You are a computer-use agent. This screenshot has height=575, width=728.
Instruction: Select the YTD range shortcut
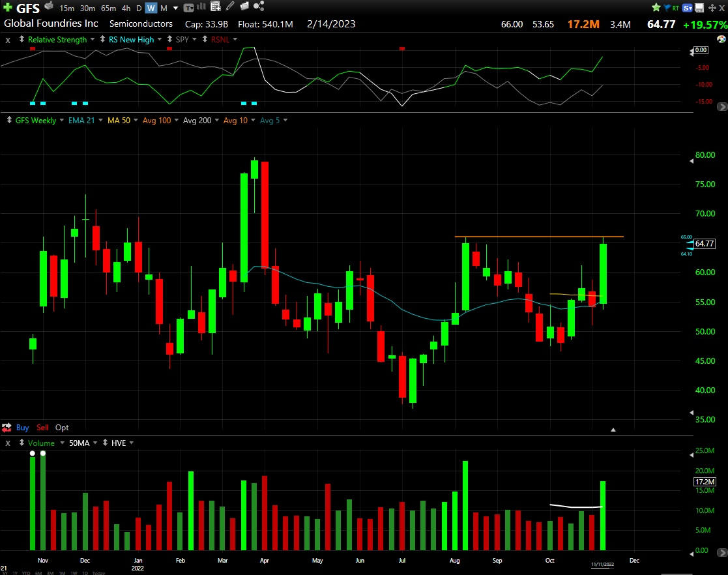26,573
